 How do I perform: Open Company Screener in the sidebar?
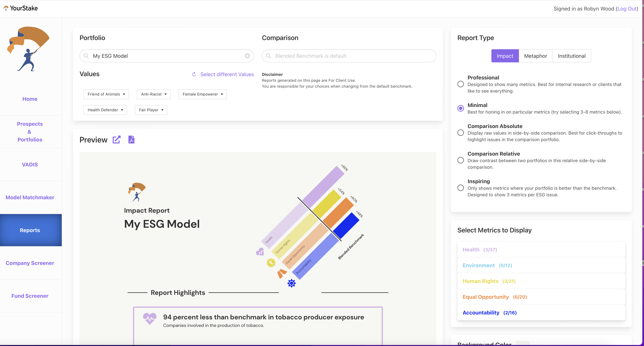click(x=30, y=263)
